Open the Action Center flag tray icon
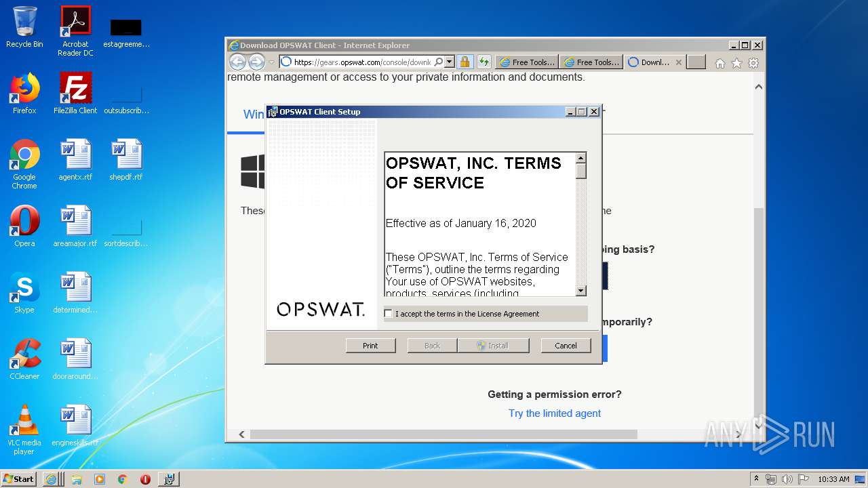Viewport: 868px width, 488px height. pyautogui.click(x=804, y=479)
